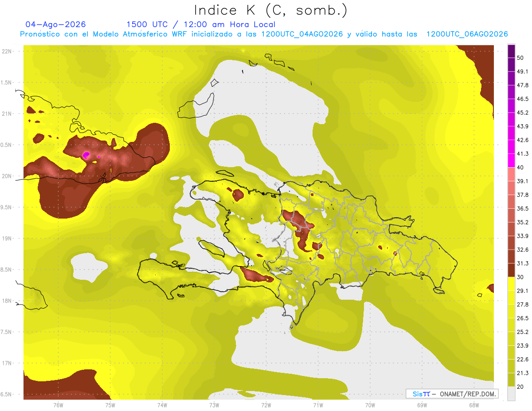The image size is (532, 411).
Task: Click magenta legend swatch between 40 and 41.3
Action: point(511,160)
